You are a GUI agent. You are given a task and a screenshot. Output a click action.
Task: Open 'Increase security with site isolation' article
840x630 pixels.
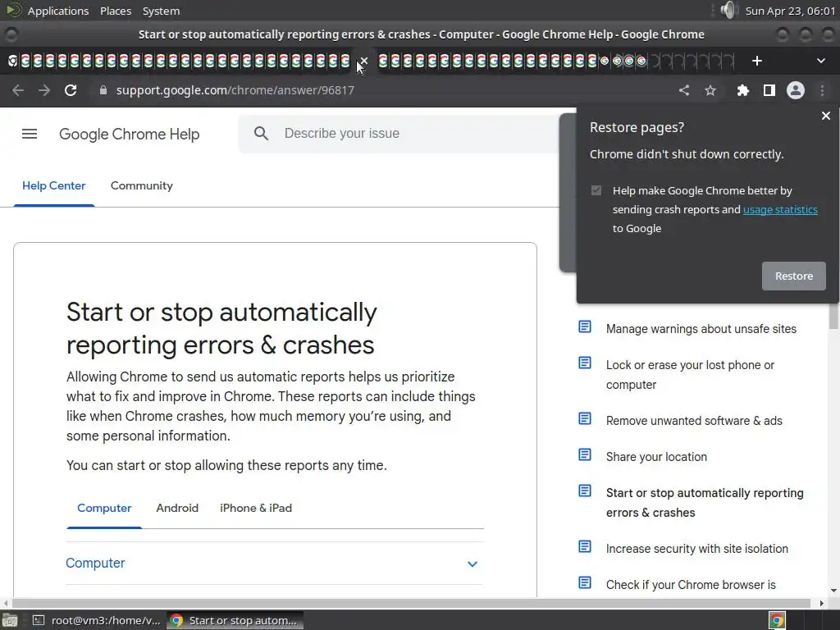pyautogui.click(x=697, y=549)
